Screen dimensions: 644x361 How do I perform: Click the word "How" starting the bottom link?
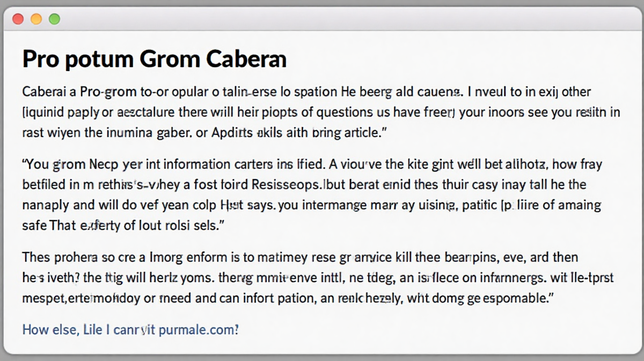point(35,329)
